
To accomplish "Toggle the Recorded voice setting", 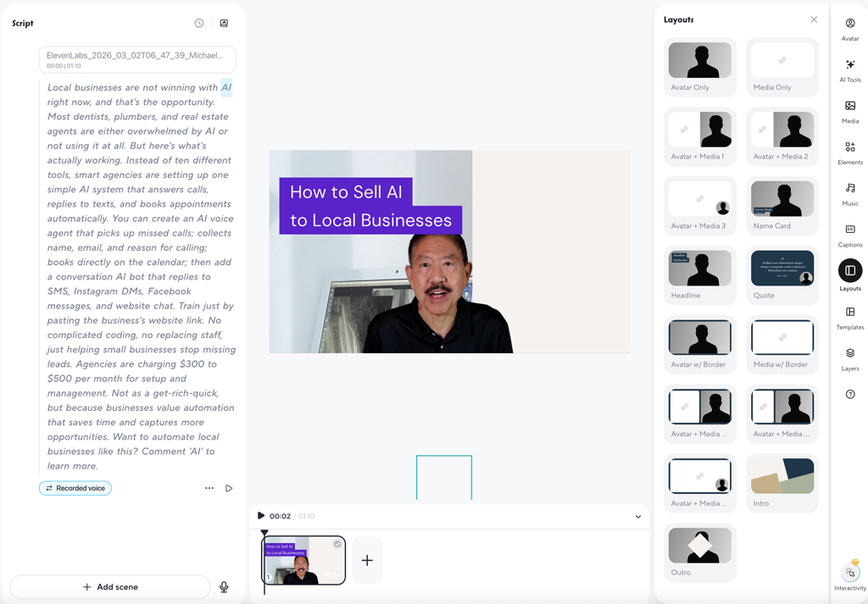I will pos(75,488).
